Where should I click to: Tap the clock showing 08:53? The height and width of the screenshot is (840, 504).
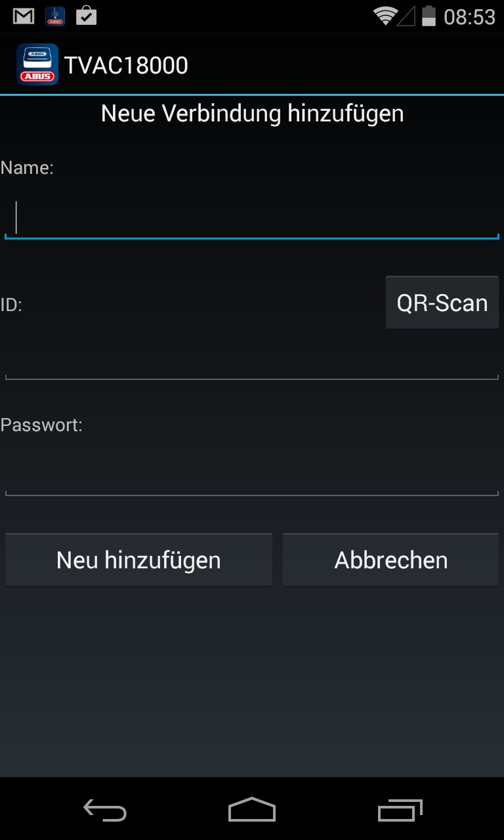tap(469, 16)
